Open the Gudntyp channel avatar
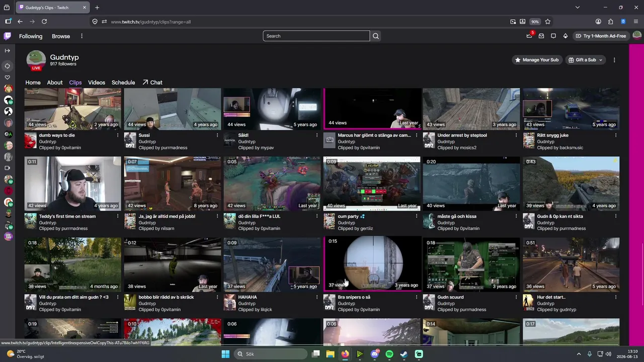The height and width of the screenshot is (362, 644). point(36,60)
